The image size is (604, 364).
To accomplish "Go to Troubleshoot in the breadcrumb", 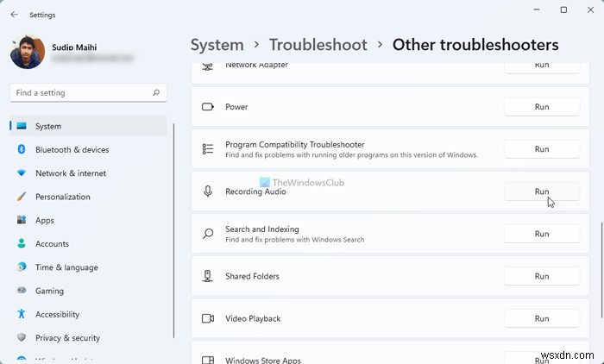I will (318, 45).
